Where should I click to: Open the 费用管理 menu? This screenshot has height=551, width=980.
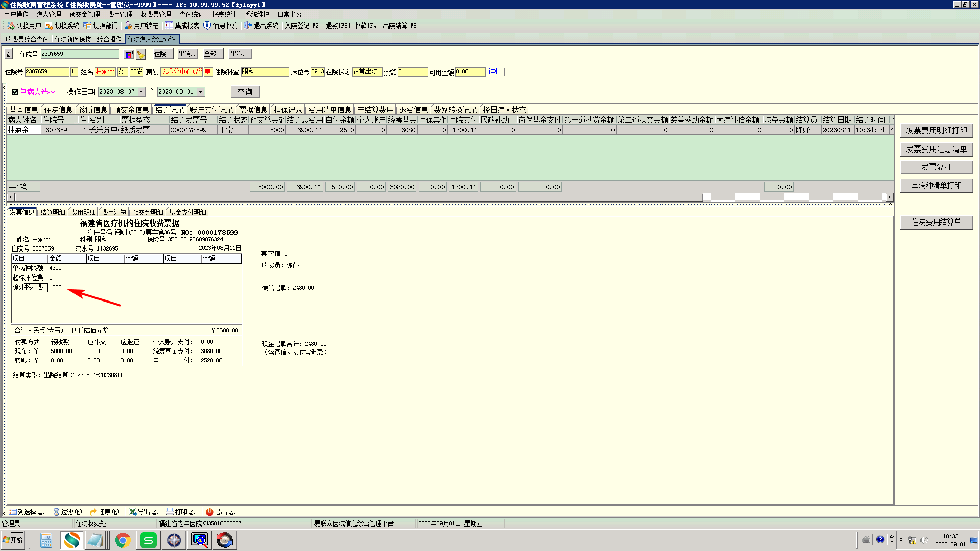pyautogui.click(x=120, y=14)
